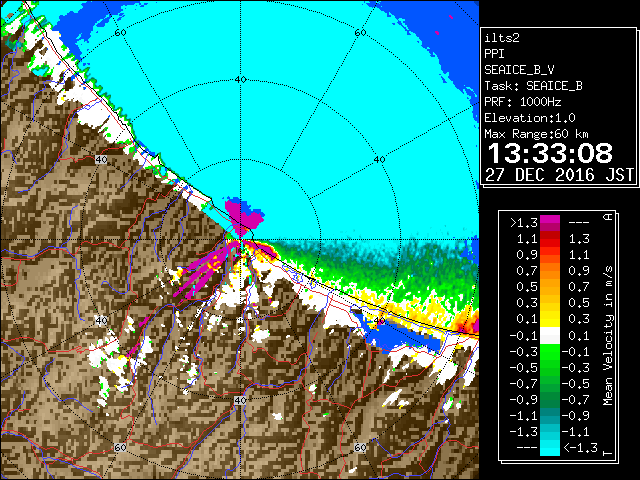
Task: Click the ">1.3" legend value
Action: (523, 223)
